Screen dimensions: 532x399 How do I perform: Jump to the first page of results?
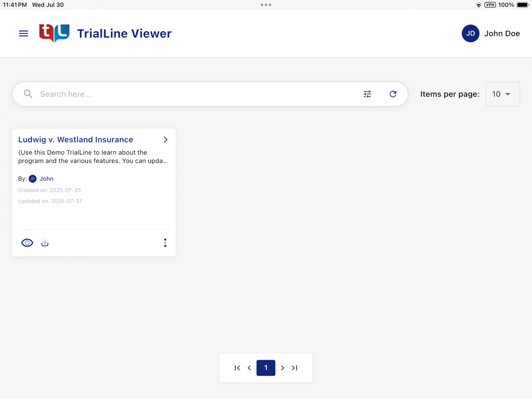[x=237, y=368]
